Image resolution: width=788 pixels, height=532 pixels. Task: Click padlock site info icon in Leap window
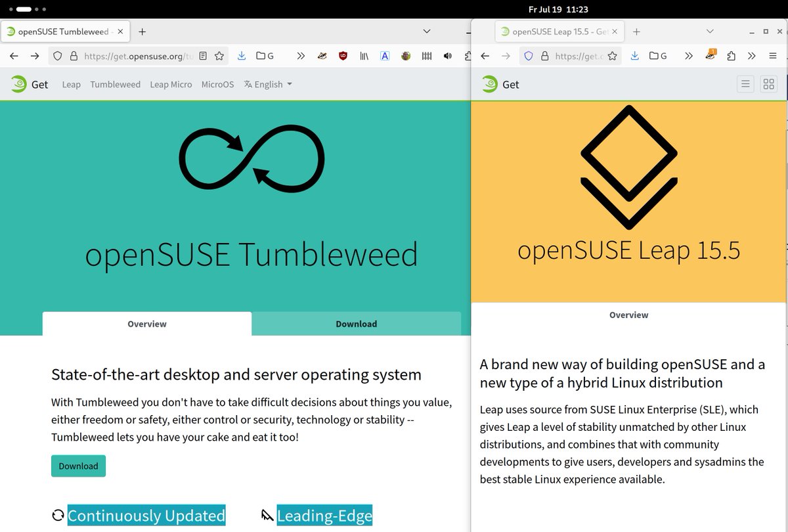click(544, 56)
